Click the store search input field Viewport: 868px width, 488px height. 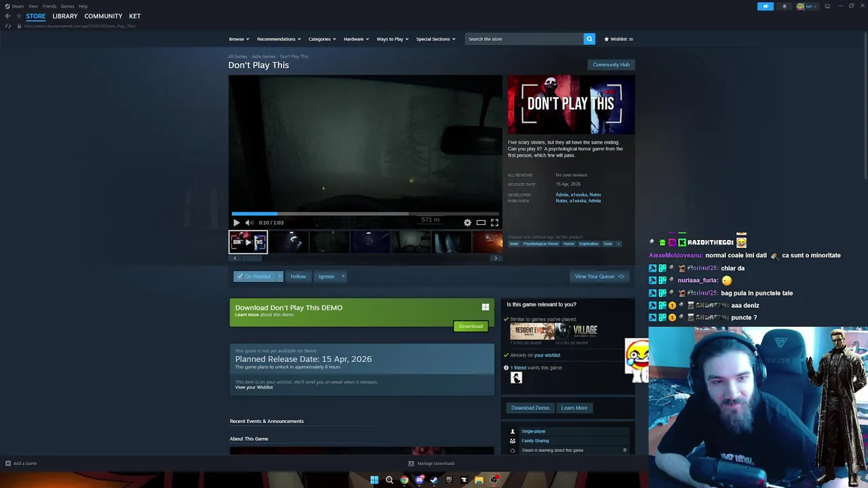click(524, 39)
